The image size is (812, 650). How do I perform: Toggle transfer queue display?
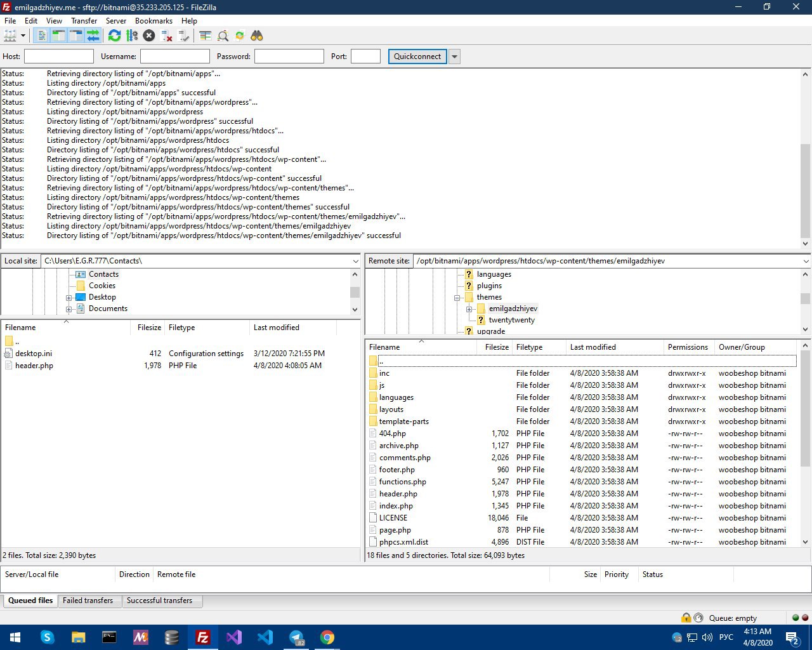93,36
